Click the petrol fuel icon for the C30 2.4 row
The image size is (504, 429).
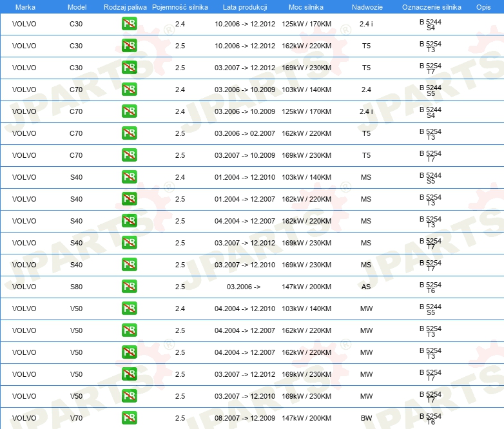point(129,24)
